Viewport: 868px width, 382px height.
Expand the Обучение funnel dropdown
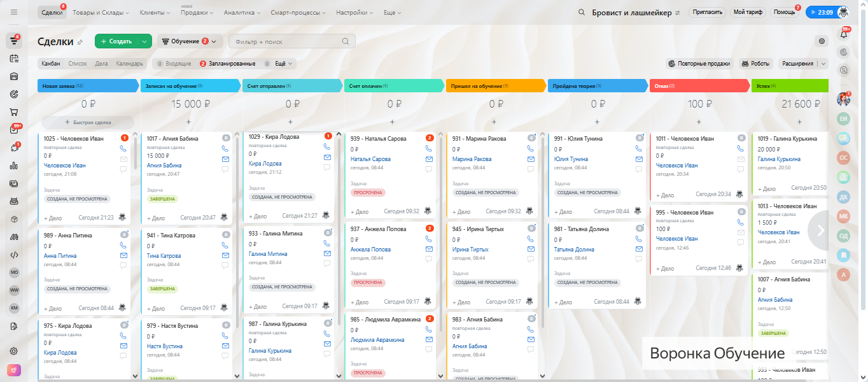[x=190, y=41]
